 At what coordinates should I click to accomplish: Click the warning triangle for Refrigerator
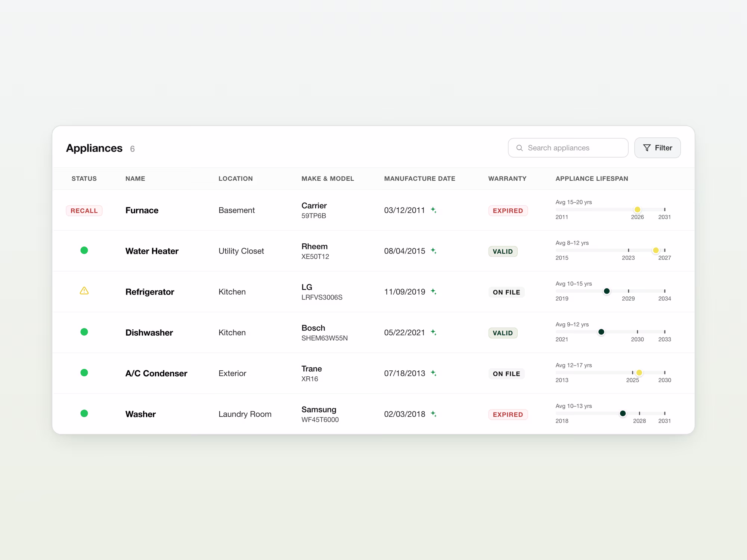[84, 290]
